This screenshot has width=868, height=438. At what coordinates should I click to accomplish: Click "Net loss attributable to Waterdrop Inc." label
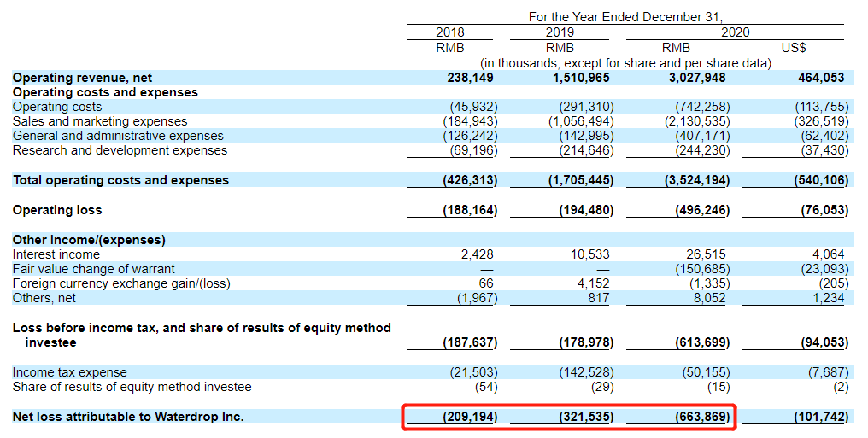tap(128, 417)
